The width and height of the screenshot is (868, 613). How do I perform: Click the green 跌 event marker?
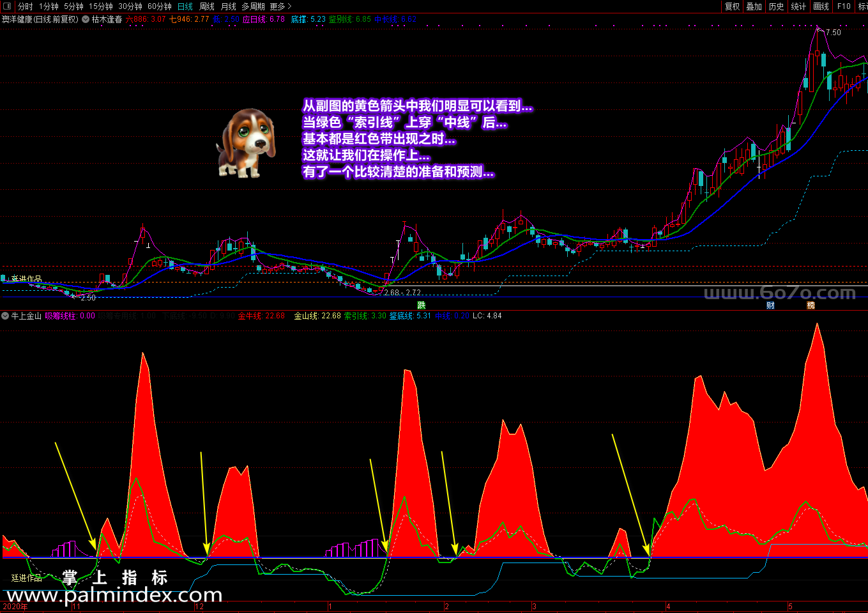[x=421, y=306]
